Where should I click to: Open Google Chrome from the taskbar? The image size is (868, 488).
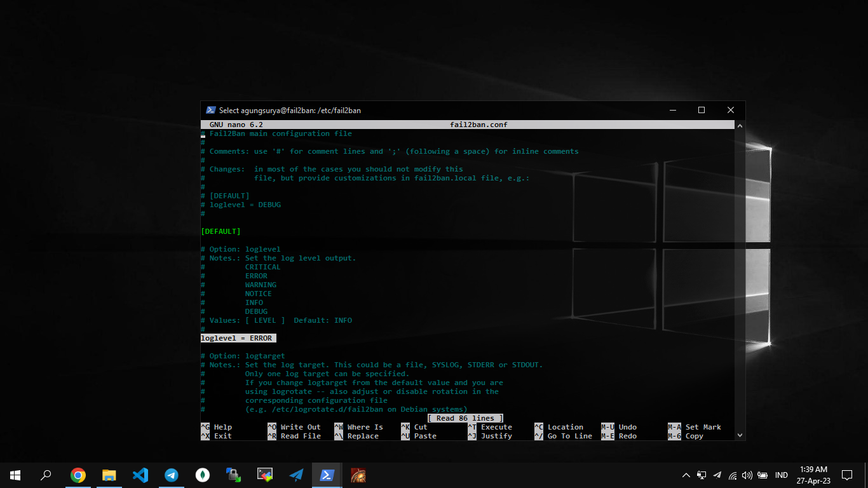(x=78, y=475)
